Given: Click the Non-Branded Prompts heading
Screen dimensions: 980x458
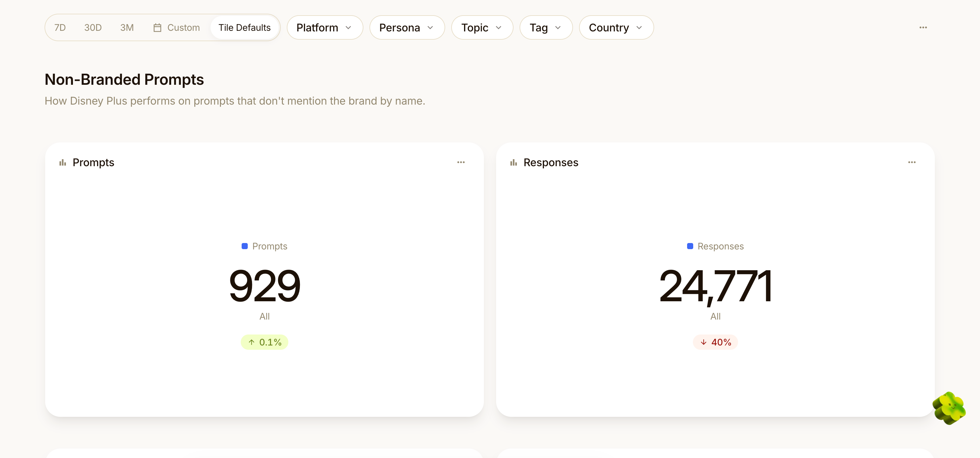Looking at the screenshot, I should tap(124, 80).
